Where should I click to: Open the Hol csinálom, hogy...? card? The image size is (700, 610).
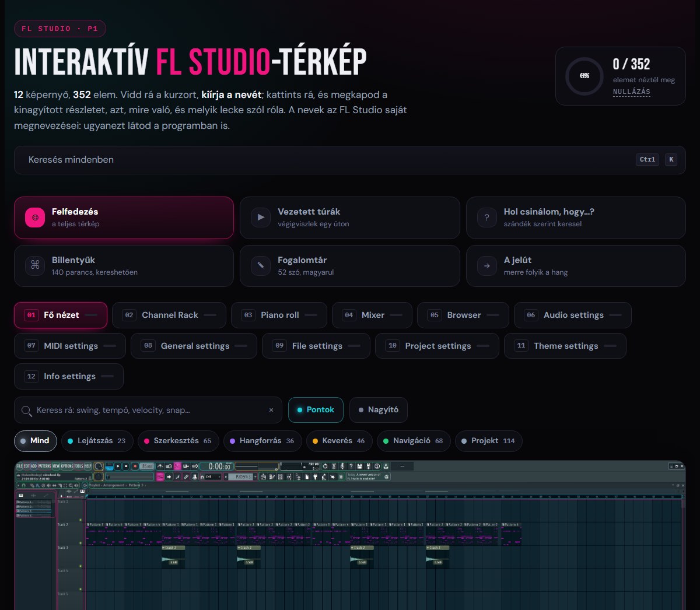(x=576, y=218)
